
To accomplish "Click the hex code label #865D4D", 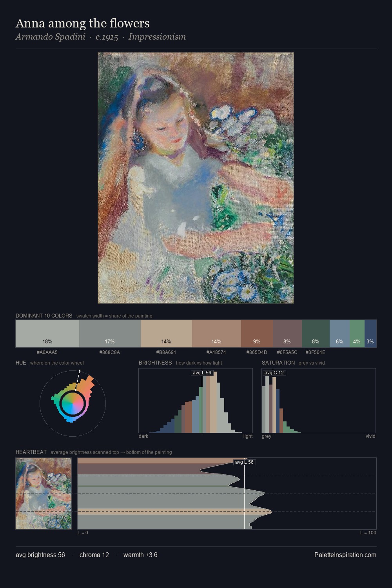I will (257, 352).
